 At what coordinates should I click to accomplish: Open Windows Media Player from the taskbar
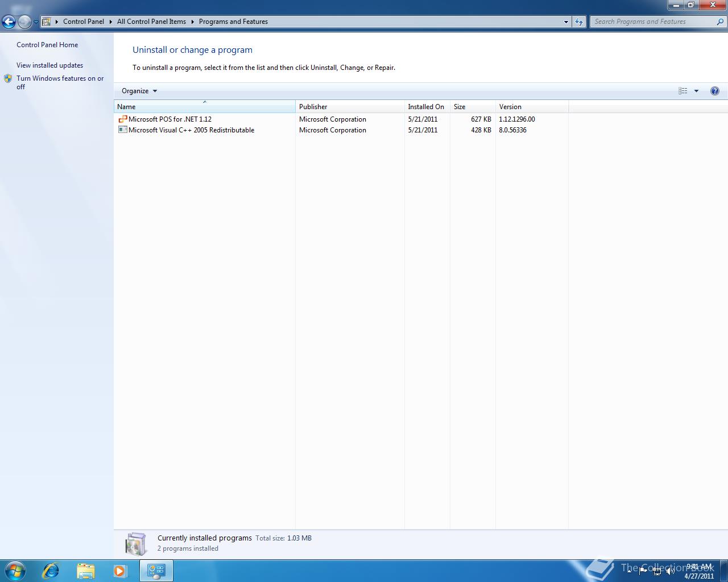click(121, 570)
